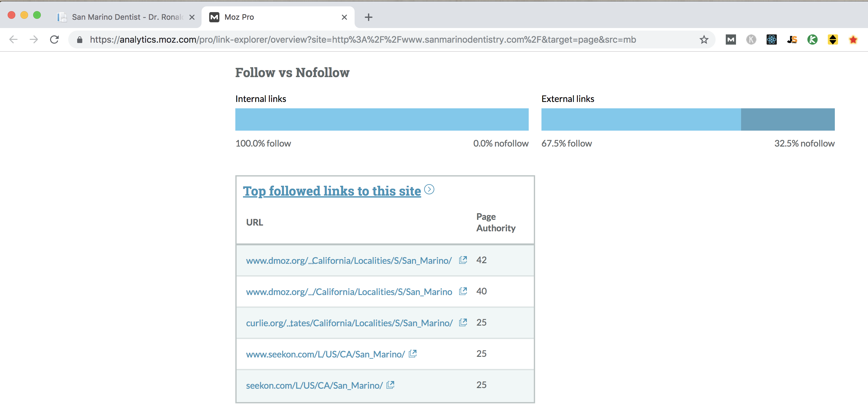
Task: Click the External links label
Action: [x=568, y=99]
